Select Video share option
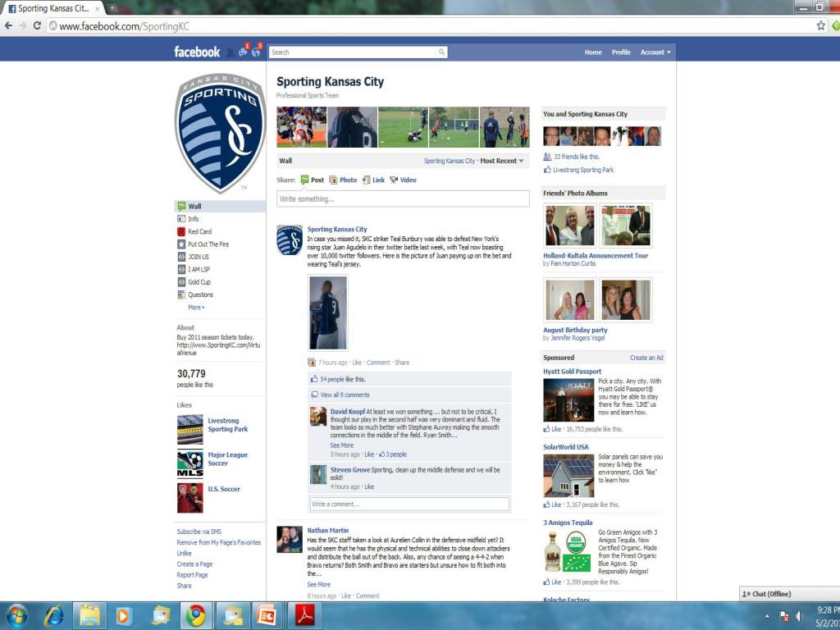Viewport: 840px width, 630px height. pos(403,180)
